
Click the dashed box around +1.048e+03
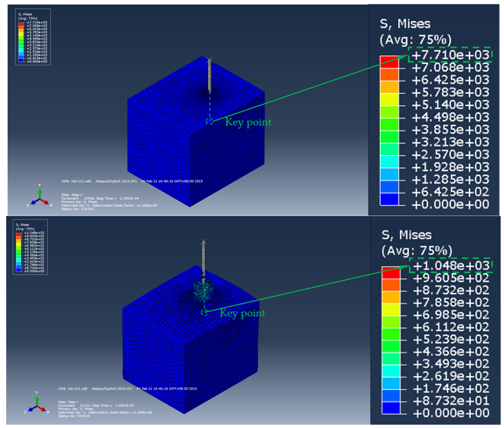451,265
